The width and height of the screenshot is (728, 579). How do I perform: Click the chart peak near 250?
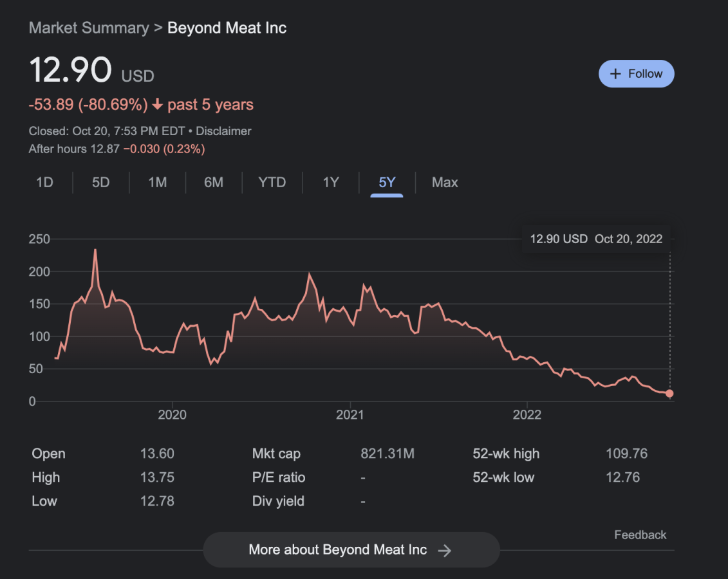click(95, 250)
